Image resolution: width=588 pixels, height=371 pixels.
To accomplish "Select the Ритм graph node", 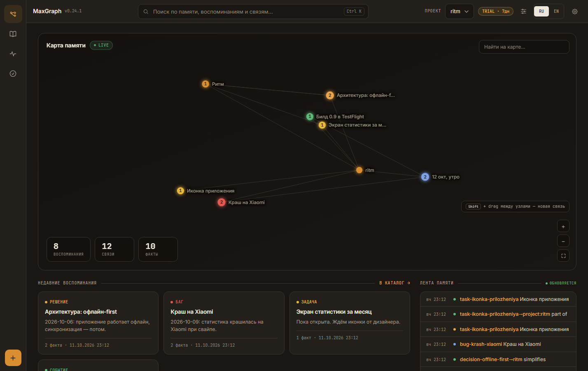I will (x=205, y=84).
